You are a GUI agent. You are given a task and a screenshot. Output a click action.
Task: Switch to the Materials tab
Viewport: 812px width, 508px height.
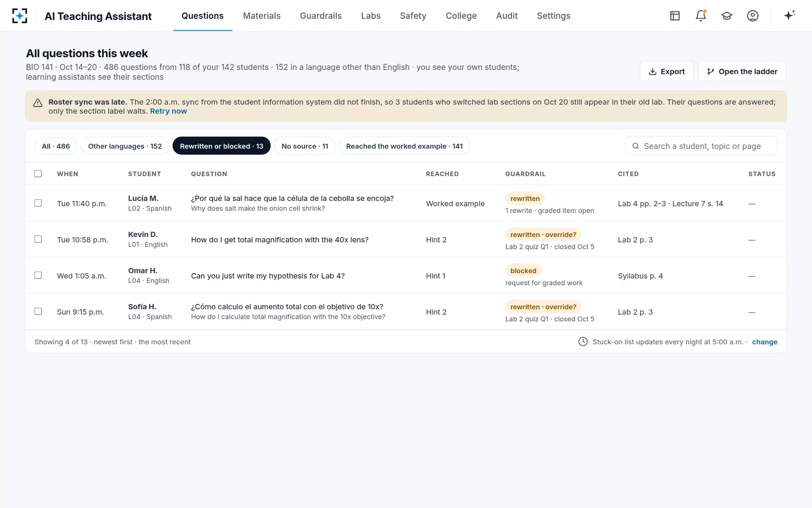pyautogui.click(x=262, y=16)
